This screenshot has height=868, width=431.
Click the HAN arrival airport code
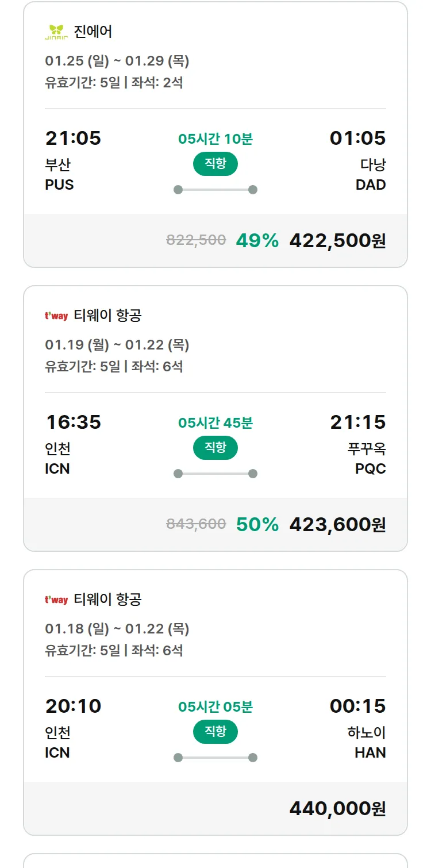tap(370, 753)
